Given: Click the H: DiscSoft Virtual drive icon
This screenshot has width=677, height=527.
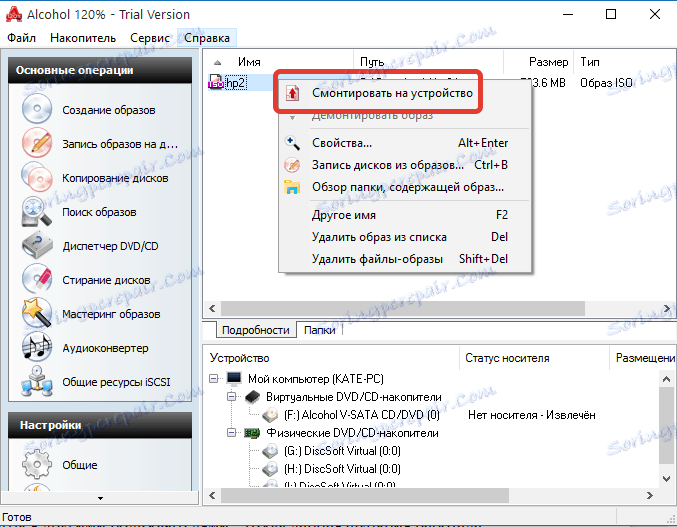Looking at the screenshot, I should click(x=271, y=469).
